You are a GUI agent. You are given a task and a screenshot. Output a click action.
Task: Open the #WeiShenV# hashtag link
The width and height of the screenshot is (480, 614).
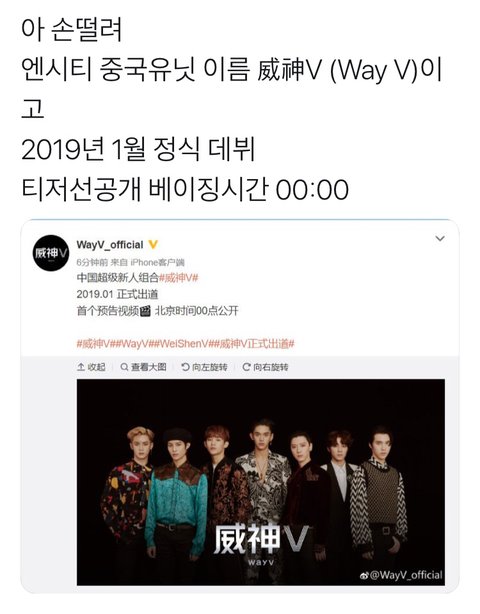click(184, 344)
